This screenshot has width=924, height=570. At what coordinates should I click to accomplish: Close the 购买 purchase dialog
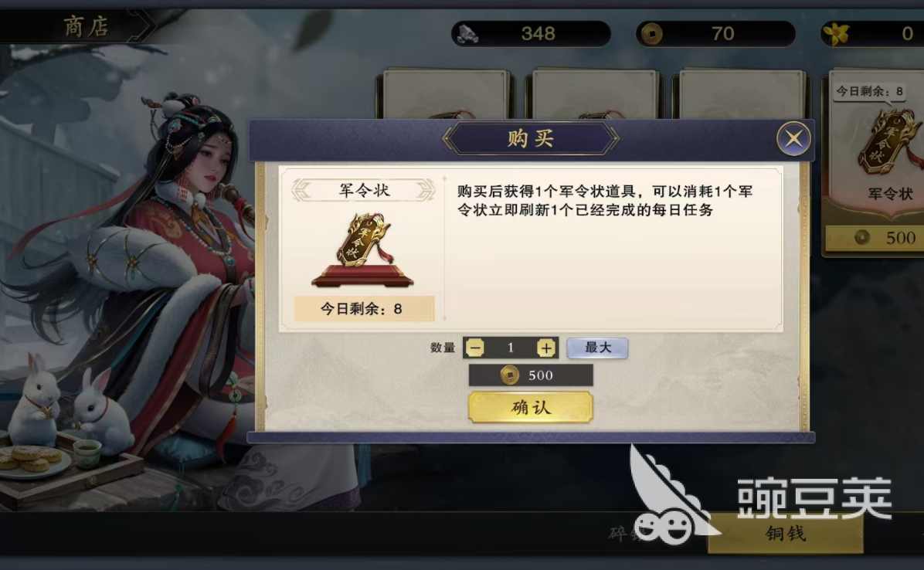click(x=793, y=138)
